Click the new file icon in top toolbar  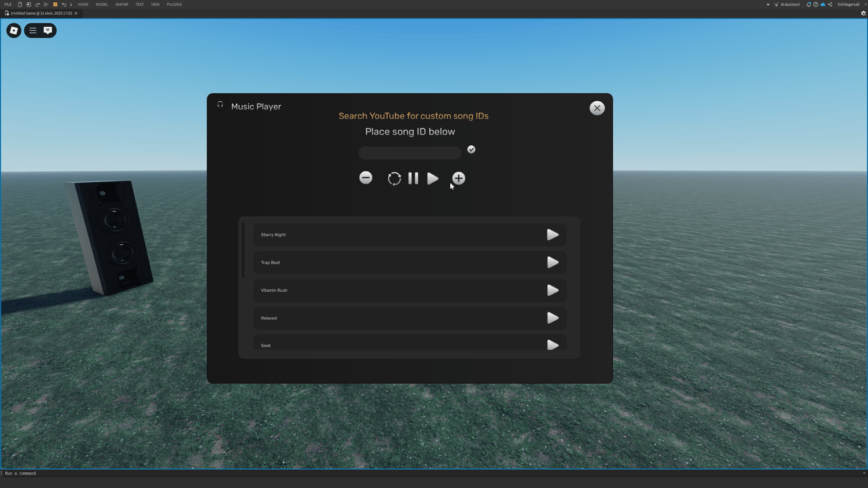click(20, 5)
